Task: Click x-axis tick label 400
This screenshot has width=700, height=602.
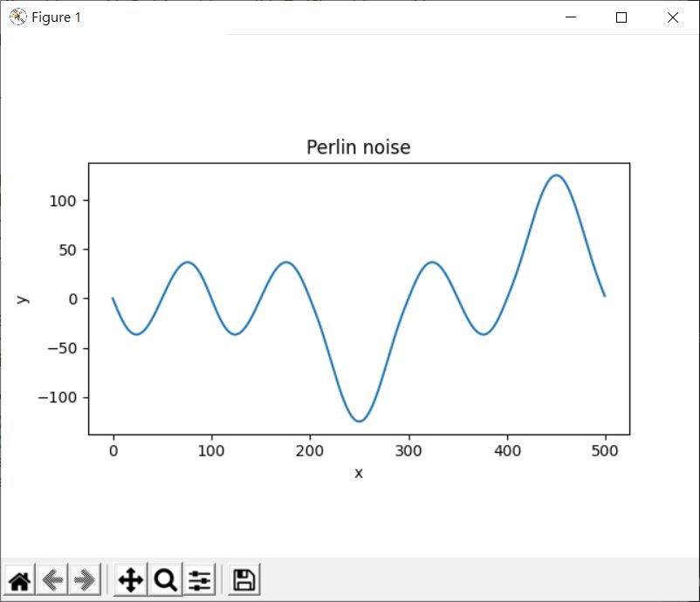Action: (x=507, y=451)
